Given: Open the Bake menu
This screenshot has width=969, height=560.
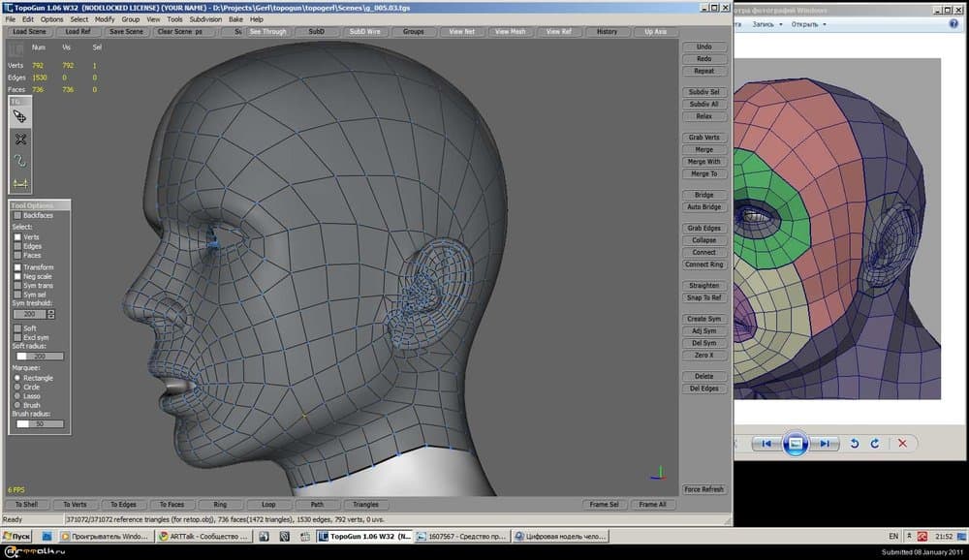Looking at the screenshot, I should coord(235,19).
